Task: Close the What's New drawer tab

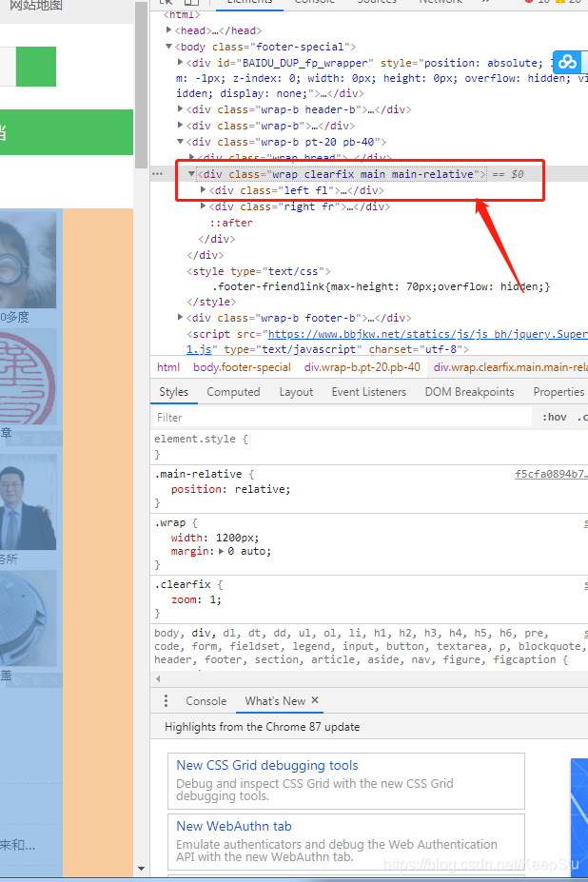Action: click(315, 700)
